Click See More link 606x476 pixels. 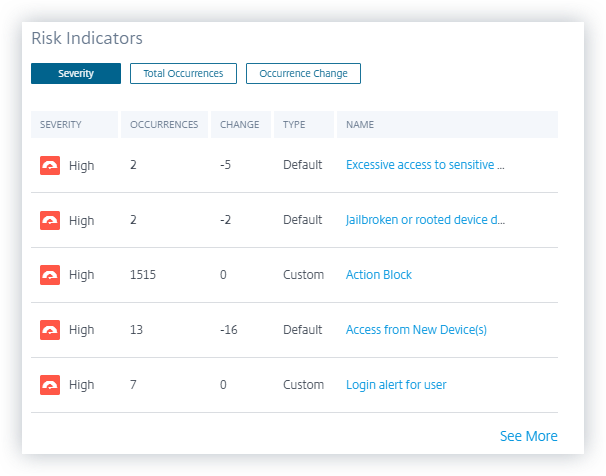[x=528, y=436]
